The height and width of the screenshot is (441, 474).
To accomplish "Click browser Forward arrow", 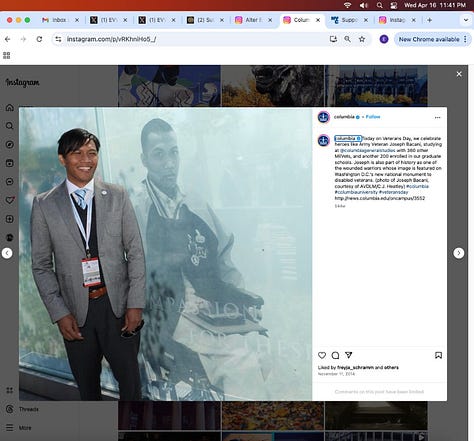I will point(23,39).
